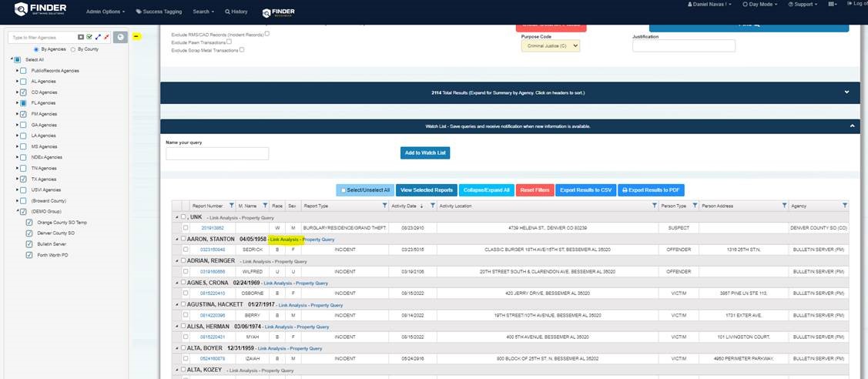Image resolution: width=868 pixels, height=379 pixels.
Task: Click Collapse/Expand All button
Action: click(487, 189)
